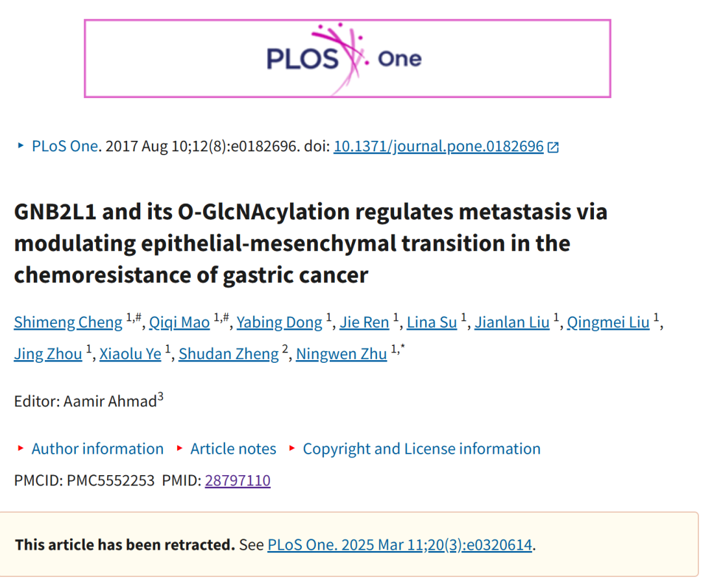Click author Shudan Zheng
The height and width of the screenshot is (588, 701).
228,354
